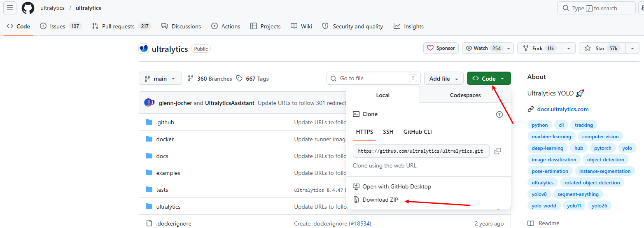The height and width of the screenshot is (228, 644).
Task: Select the HTTPS clone method
Action: click(364, 132)
